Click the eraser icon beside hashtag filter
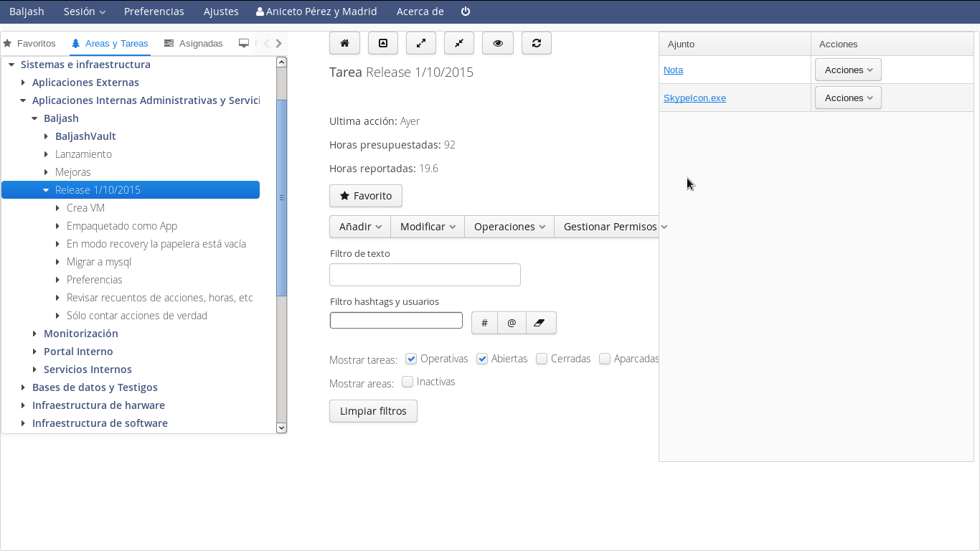 click(540, 323)
